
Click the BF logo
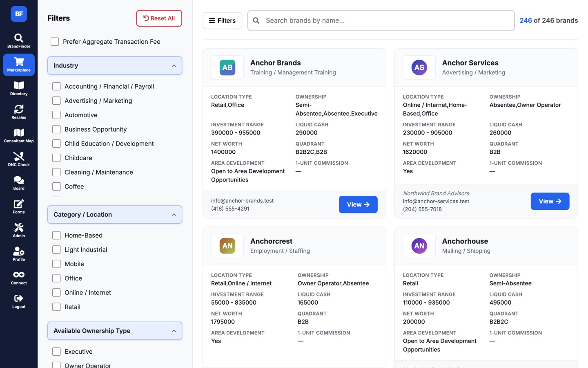(19, 14)
